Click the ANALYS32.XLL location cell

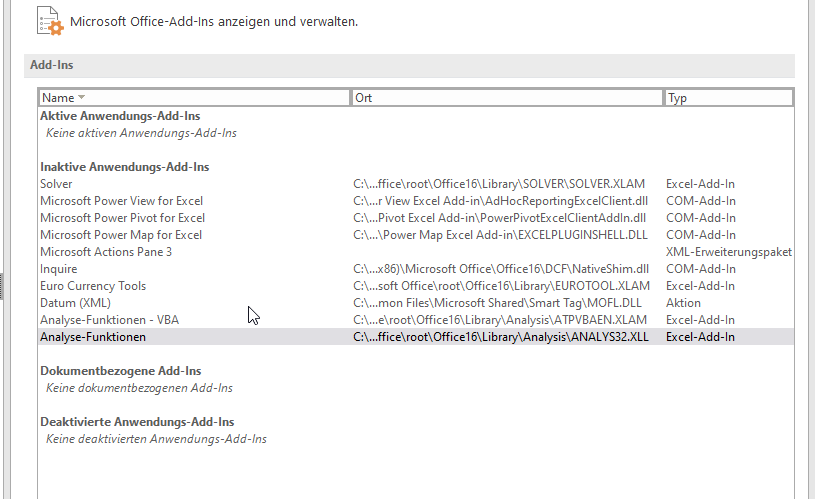[501, 337]
